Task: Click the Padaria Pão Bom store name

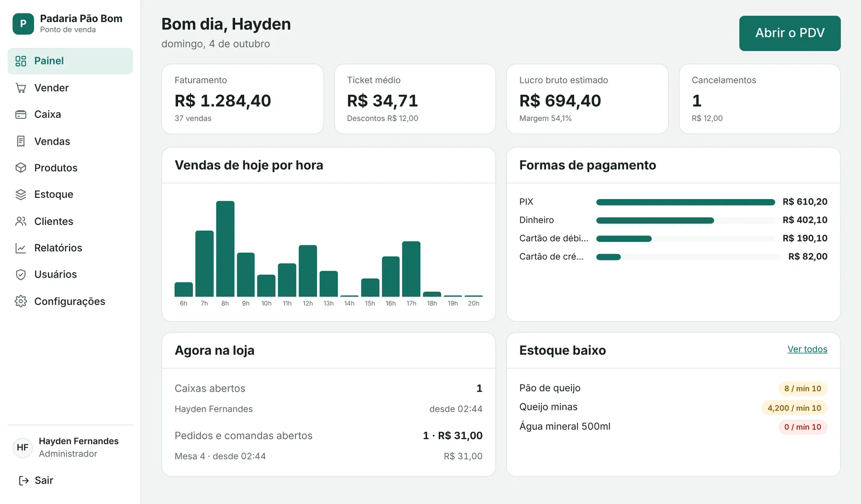Action: click(81, 19)
